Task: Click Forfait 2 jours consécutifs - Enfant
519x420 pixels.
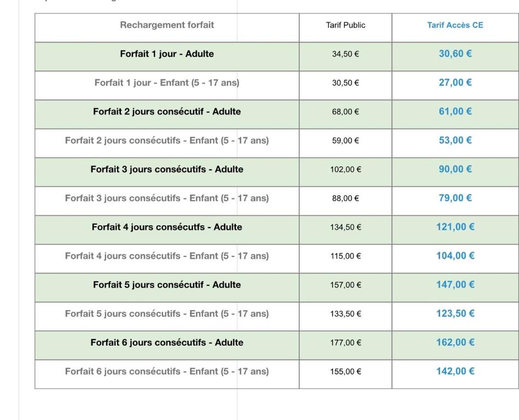Action: (167, 141)
